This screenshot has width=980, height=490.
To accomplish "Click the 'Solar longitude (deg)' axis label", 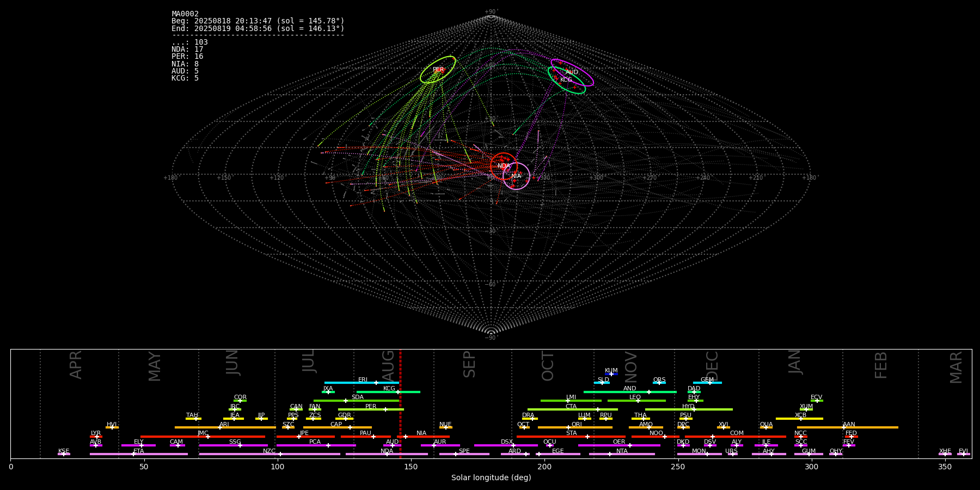I will click(491, 478).
